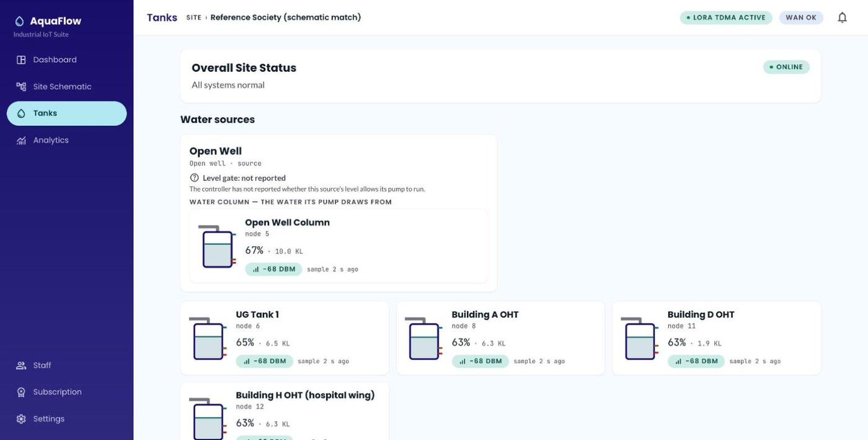Click the Building H OHT tank icon
Screen dimensions: 868x440
[x=208, y=419]
